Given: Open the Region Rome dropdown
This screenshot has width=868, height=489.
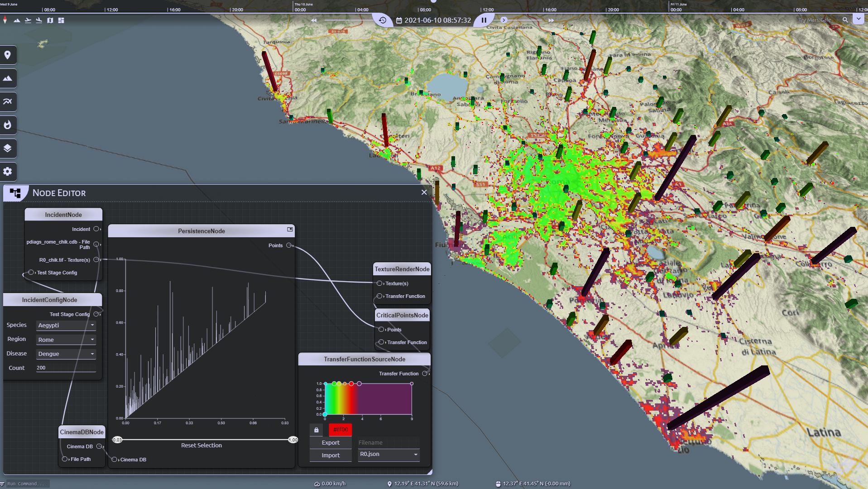Looking at the screenshot, I should (66, 340).
